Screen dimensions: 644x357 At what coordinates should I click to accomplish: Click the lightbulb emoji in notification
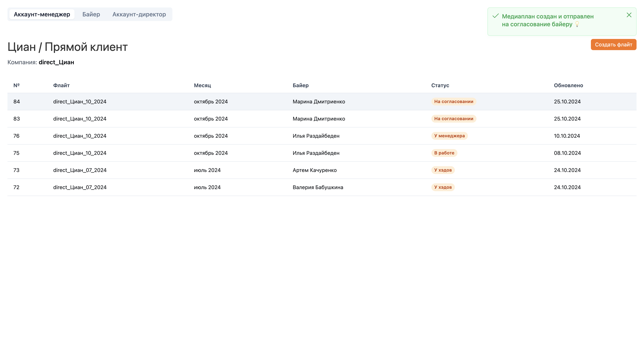[x=577, y=24]
